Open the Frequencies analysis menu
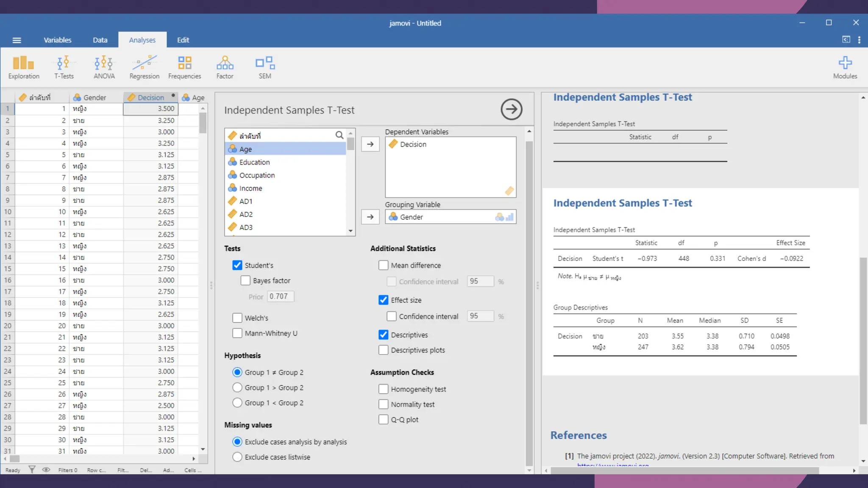Image resolution: width=868 pixels, height=488 pixels. (184, 67)
